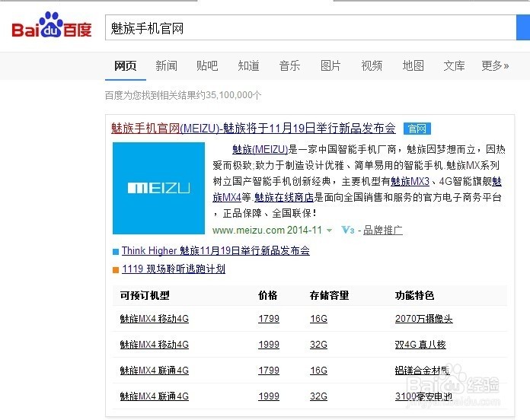Screen dimensions: 530x420
Task: Click the 功能特色 column header
Action: 414,295
